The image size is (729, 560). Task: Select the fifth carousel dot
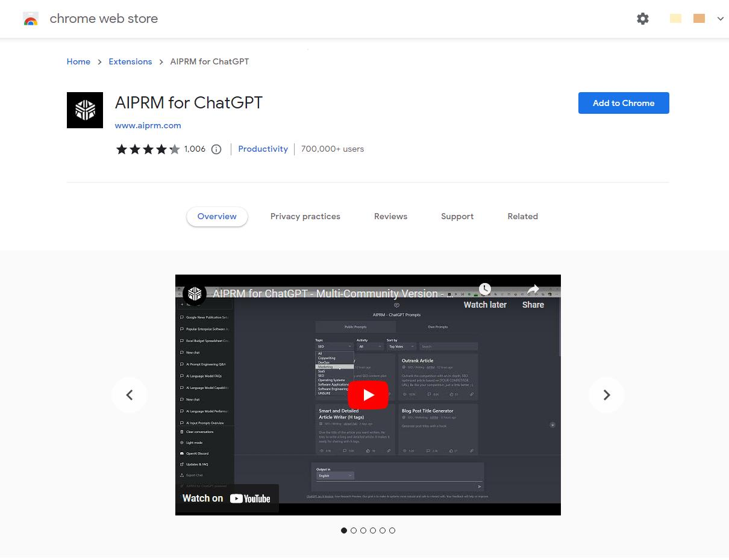click(x=383, y=530)
